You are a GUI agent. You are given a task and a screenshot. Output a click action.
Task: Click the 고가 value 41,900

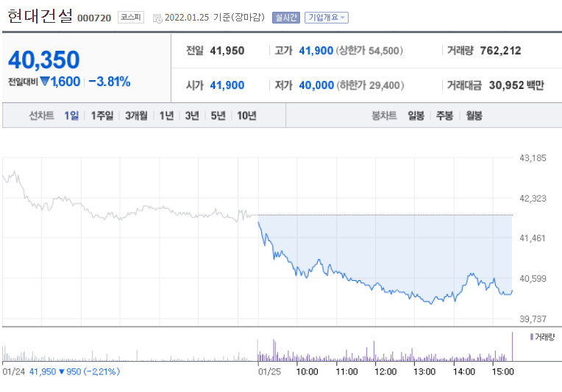coord(316,51)
